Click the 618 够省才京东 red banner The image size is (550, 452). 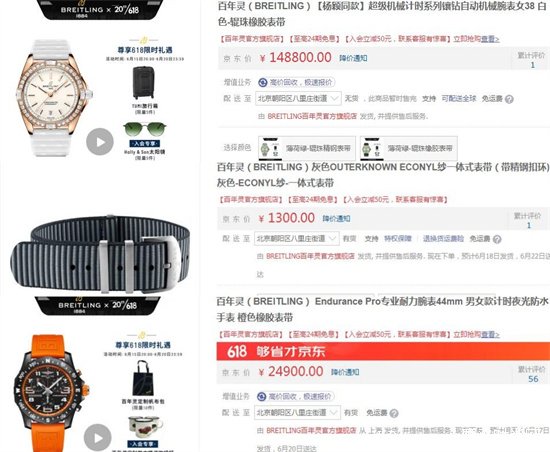point(383,351)
